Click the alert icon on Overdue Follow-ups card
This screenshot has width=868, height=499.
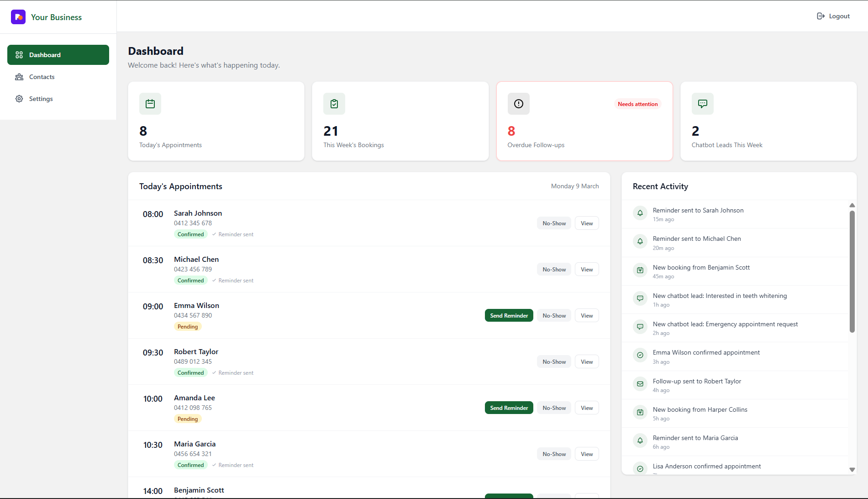[518, 104]
